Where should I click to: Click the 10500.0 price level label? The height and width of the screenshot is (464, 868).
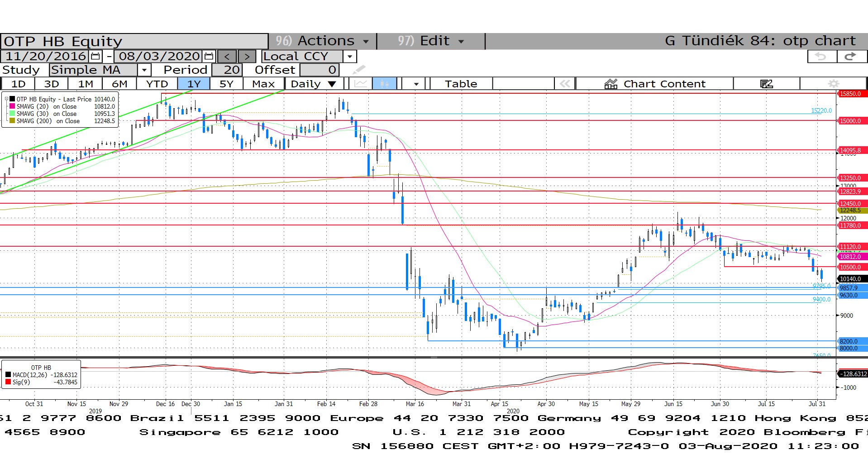click(x=853, y=267)
